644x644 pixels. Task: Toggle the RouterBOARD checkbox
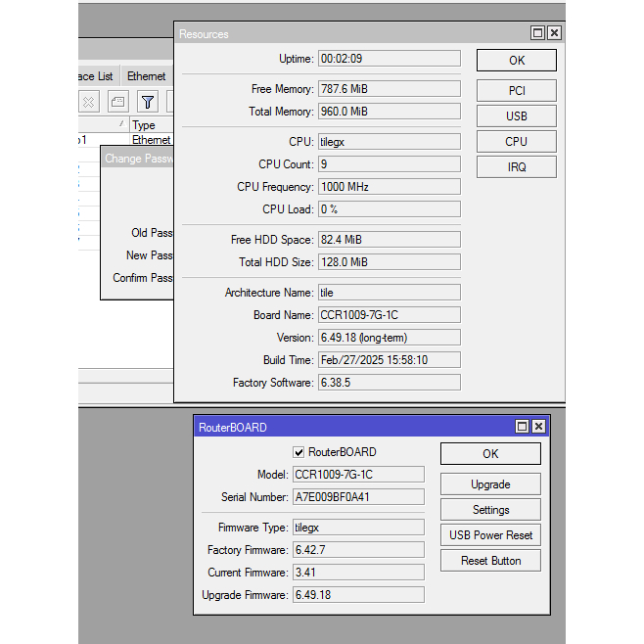[x=299, y=452]
